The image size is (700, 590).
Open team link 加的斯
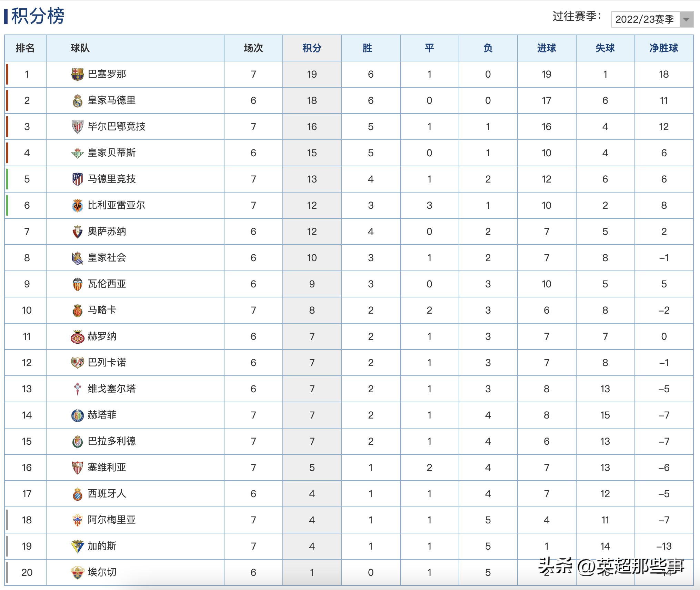(x=102, y=546)
